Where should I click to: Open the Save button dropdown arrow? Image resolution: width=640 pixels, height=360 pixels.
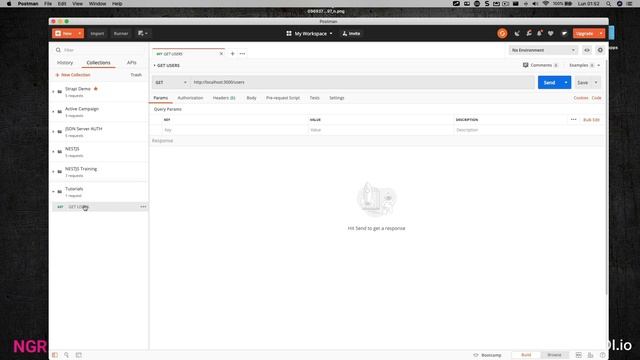(596, 83)
